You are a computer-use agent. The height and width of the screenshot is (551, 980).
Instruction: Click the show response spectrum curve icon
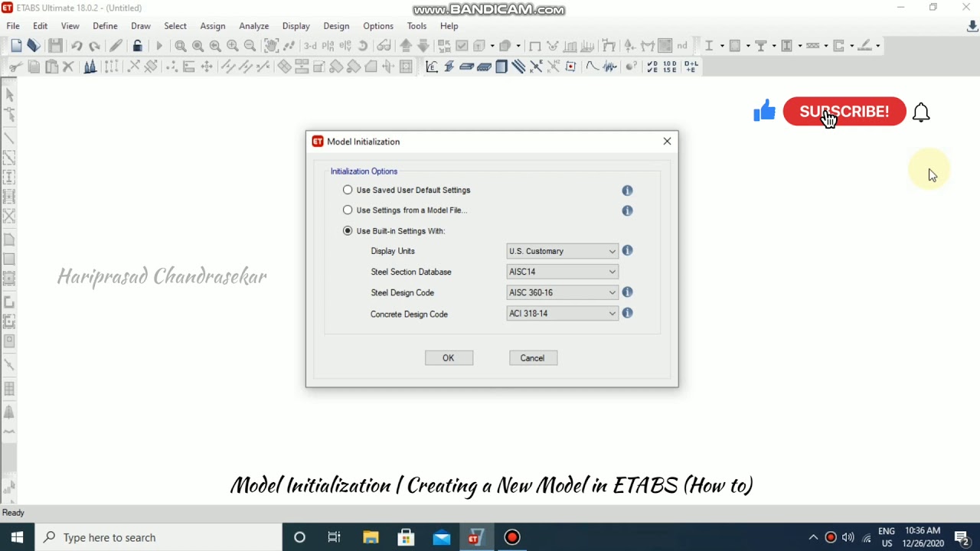(592, 67)
